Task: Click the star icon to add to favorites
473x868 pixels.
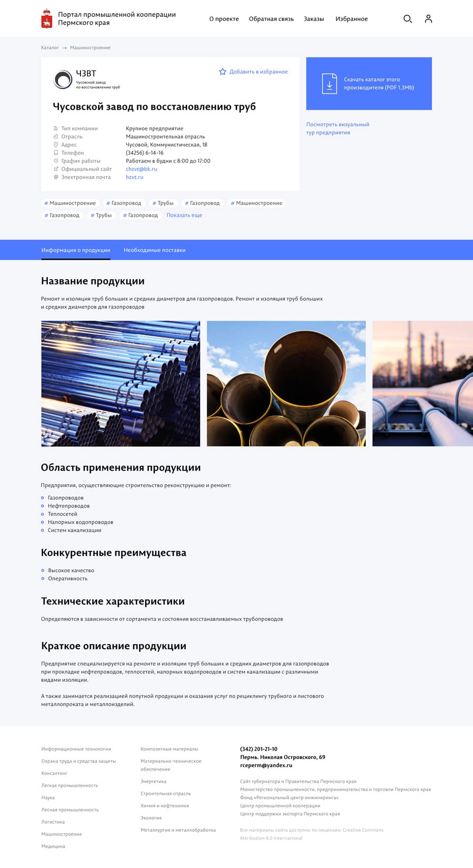Action: pos(222,72)
